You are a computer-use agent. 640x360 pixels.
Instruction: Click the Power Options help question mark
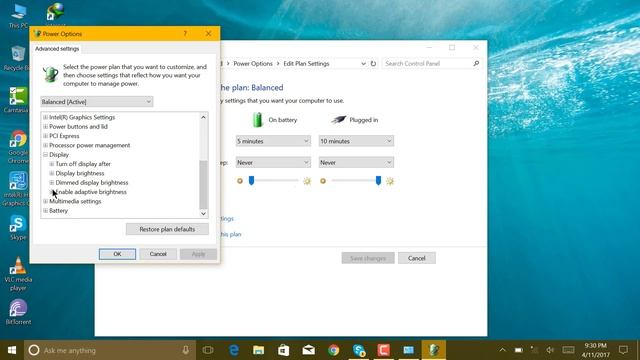coord(185,33)
